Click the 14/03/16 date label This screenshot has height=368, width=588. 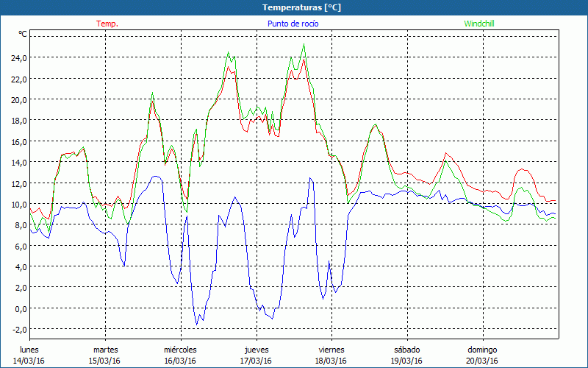point(29,361)
